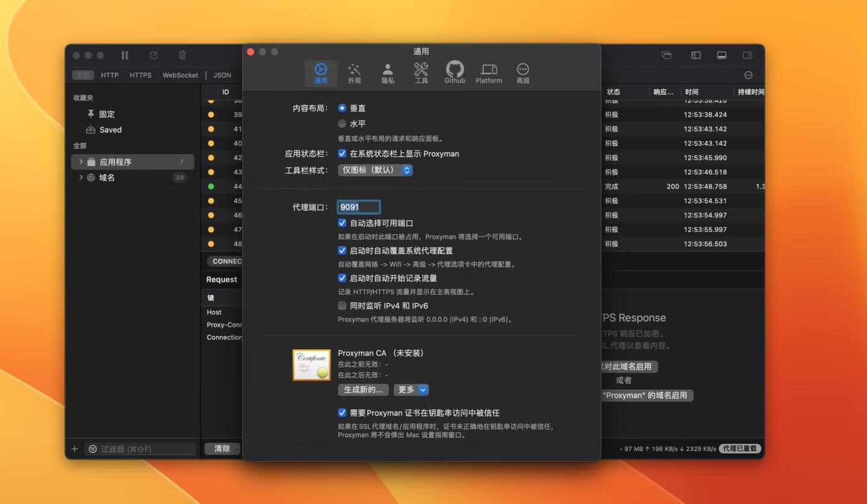Expand the 应用程序 tree item
Screen dimensions: 867x504
[x=81, y=162]
